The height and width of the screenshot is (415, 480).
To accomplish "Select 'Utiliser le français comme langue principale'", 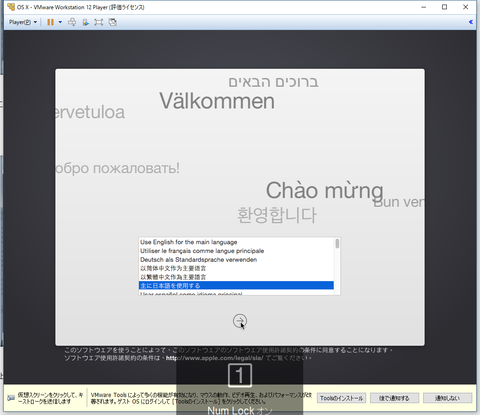I will (236, 251).
